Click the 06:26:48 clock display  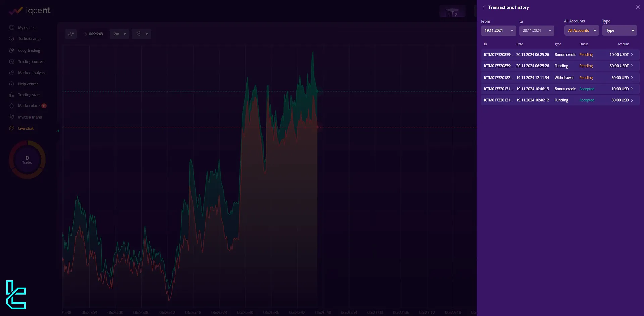(x=93, y=34)
